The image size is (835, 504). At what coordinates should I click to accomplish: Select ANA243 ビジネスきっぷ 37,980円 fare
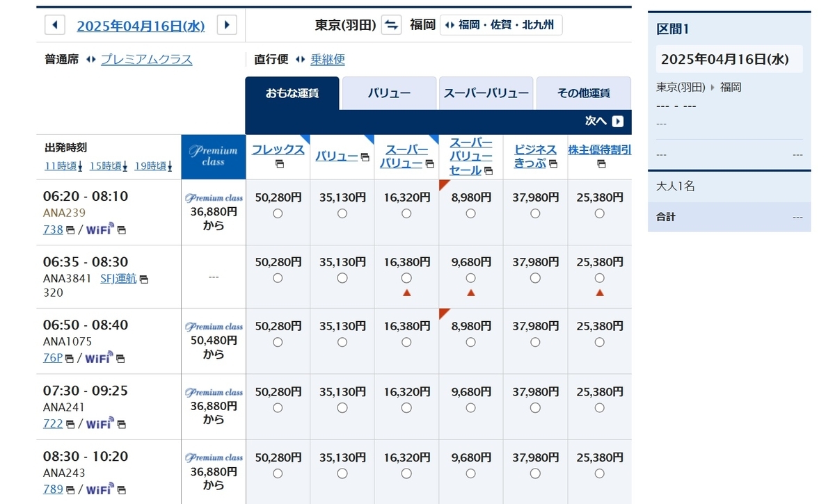535,473
